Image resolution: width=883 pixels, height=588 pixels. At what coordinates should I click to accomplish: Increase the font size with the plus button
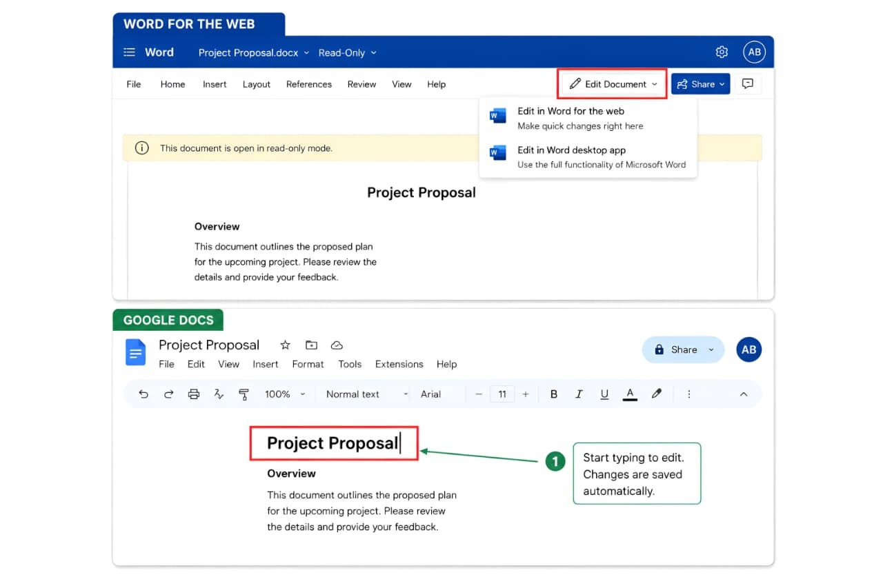[x=526, y=394]
